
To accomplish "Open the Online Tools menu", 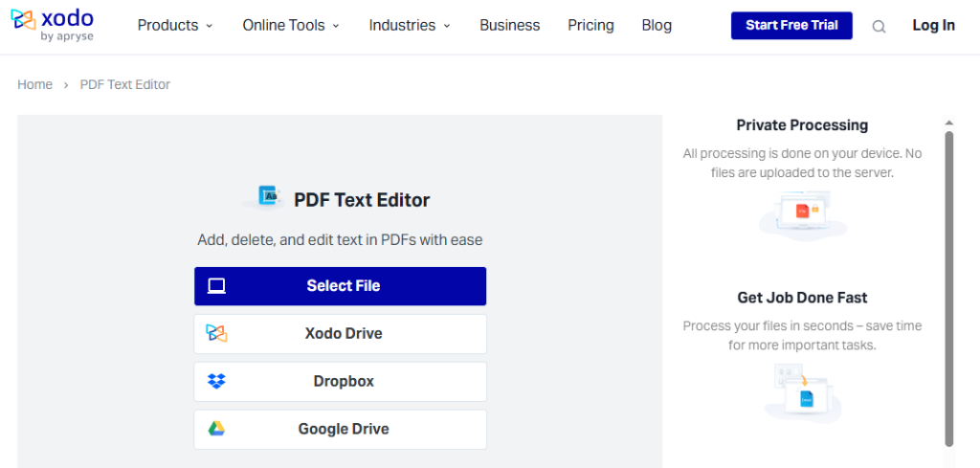I will (291, 26).
